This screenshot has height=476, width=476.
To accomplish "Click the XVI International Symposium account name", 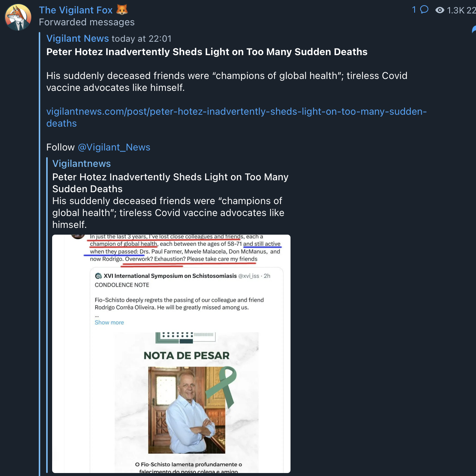I will 170,276.
